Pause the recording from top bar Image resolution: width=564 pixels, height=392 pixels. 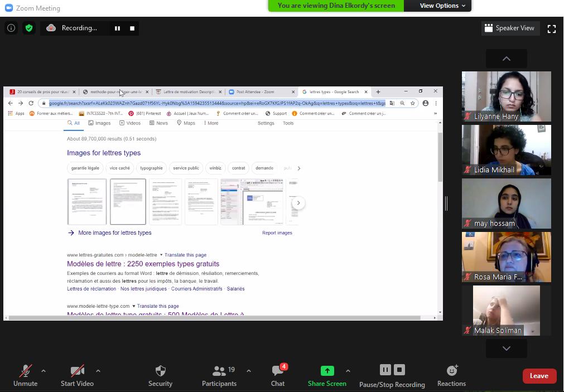click(117, 28)
